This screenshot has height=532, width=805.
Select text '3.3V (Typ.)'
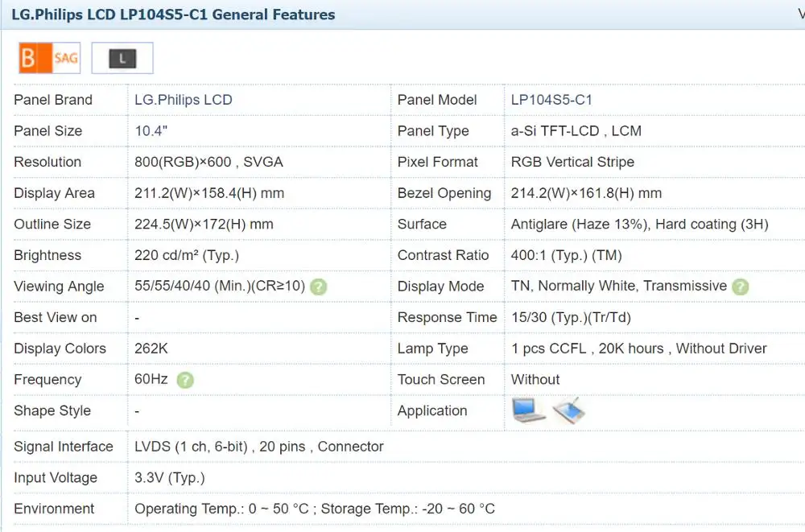(x=169, y=477)
